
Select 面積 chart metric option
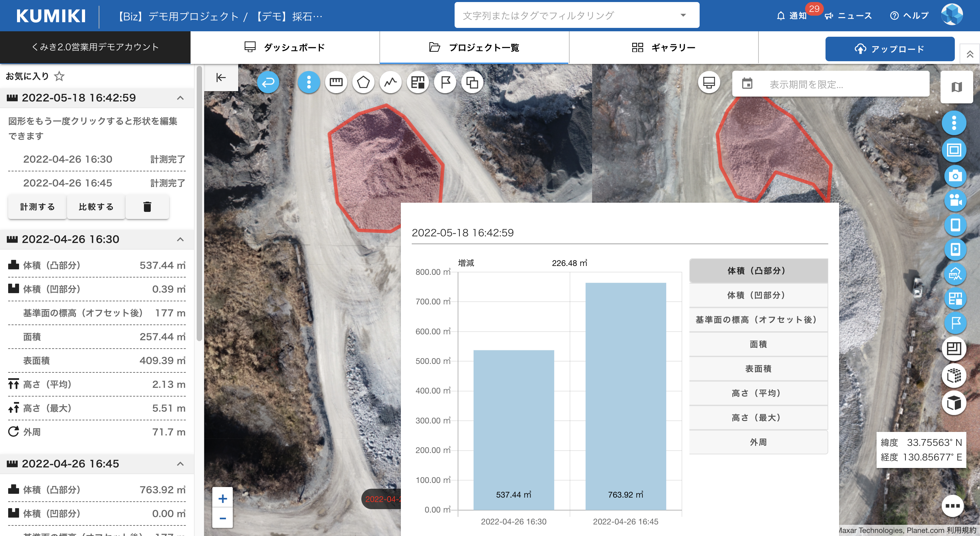coord(758,344)
